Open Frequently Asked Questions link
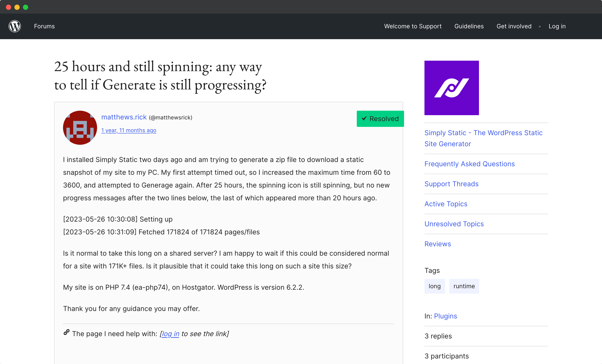602x364 pixels. click(x=469, y=164)
